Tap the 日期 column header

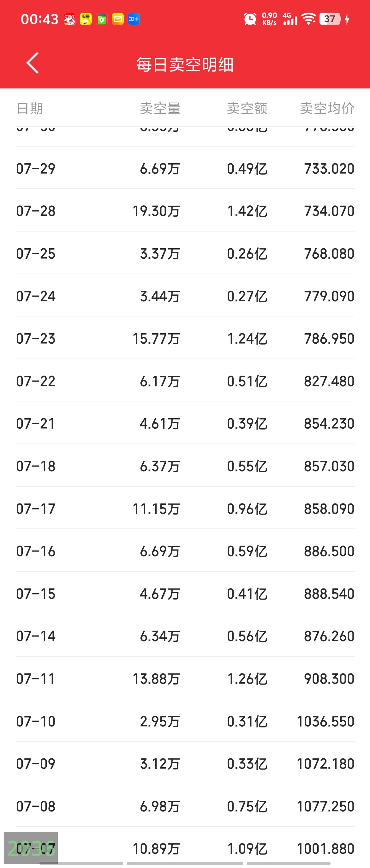[x=30, y=109]
